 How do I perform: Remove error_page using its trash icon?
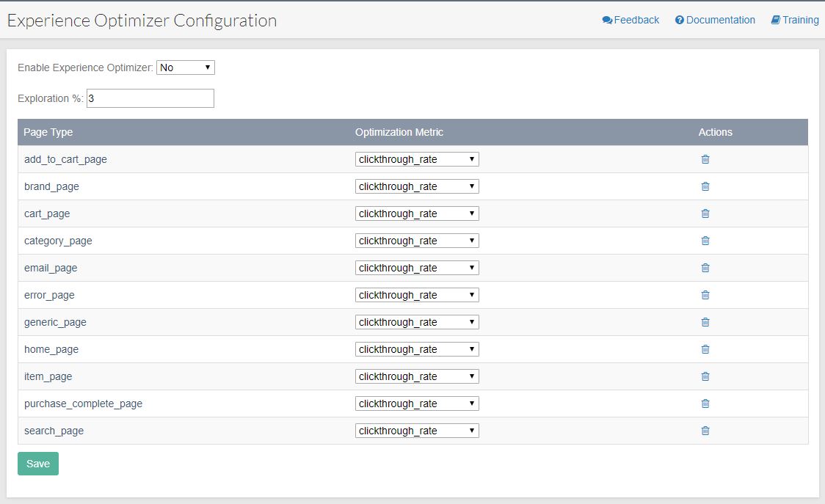point(705,295)
